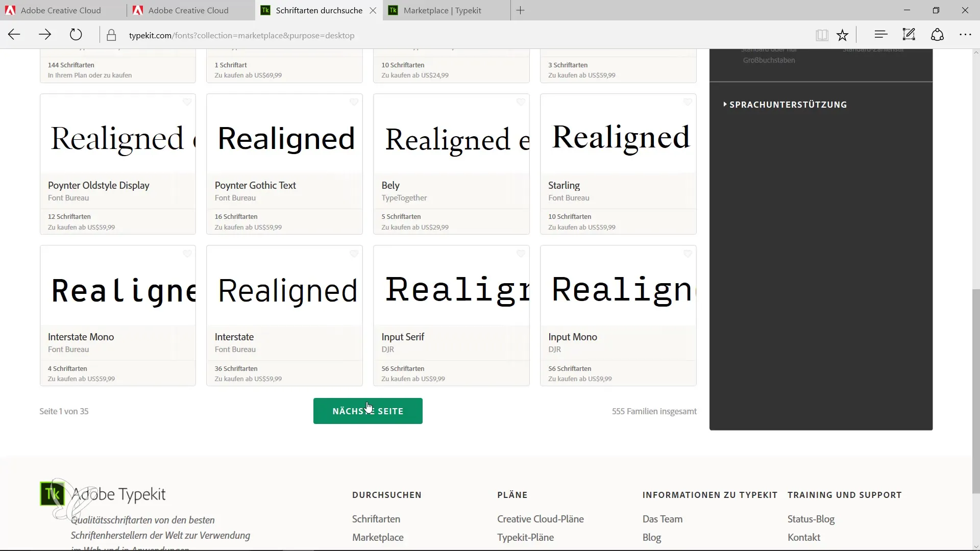Open a new browser tab
Image resolution: width=980 pixels, height=551 pixels.
pyautogui.click(x=520, y=10)
